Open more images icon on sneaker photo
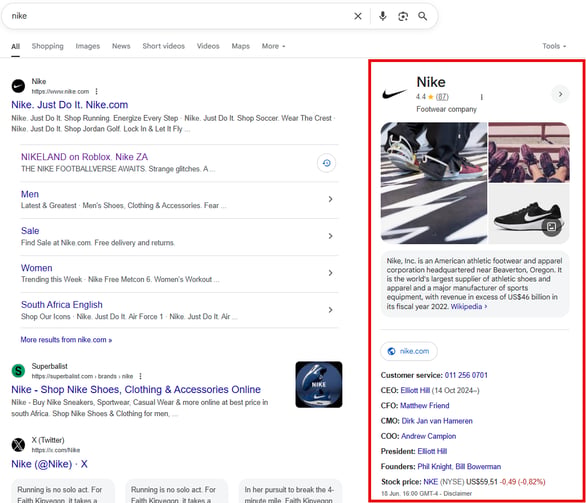This screenshot has width=586, height=503. pos(551,226)
